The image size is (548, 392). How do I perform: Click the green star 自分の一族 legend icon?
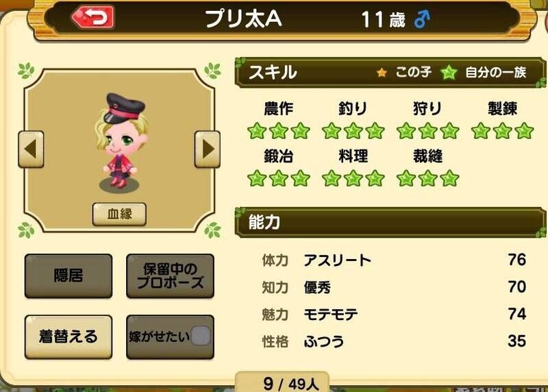pos(449,73)
